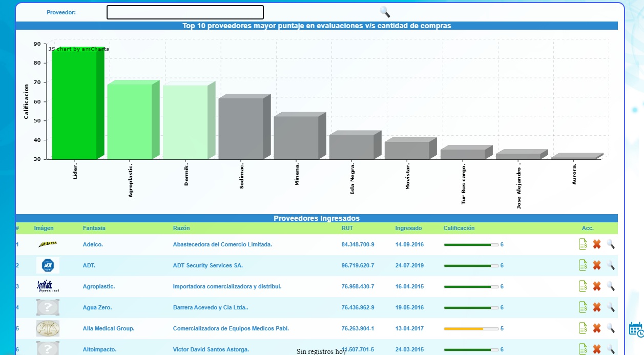
Task: Open document icon for Agua Zero row
Action: coord(583,307)
